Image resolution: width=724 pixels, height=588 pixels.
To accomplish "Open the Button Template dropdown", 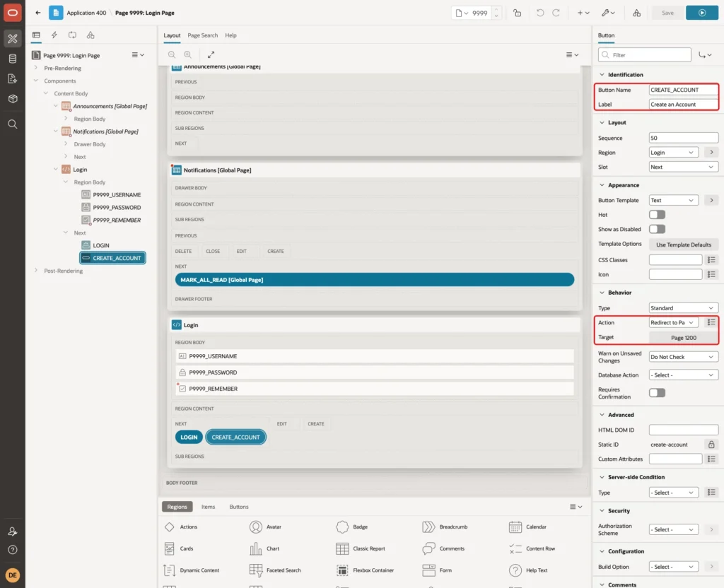I will (674, 200).
